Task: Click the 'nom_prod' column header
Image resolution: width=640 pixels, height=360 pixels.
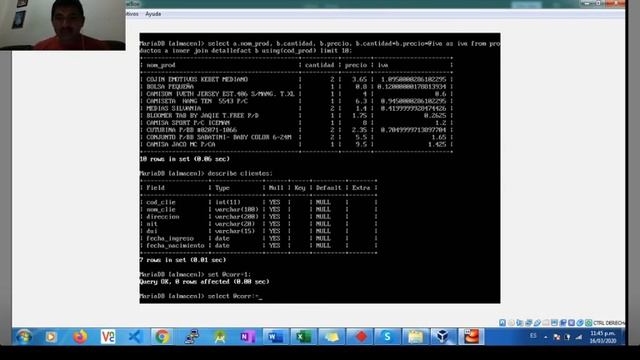Action: (161, 65)
